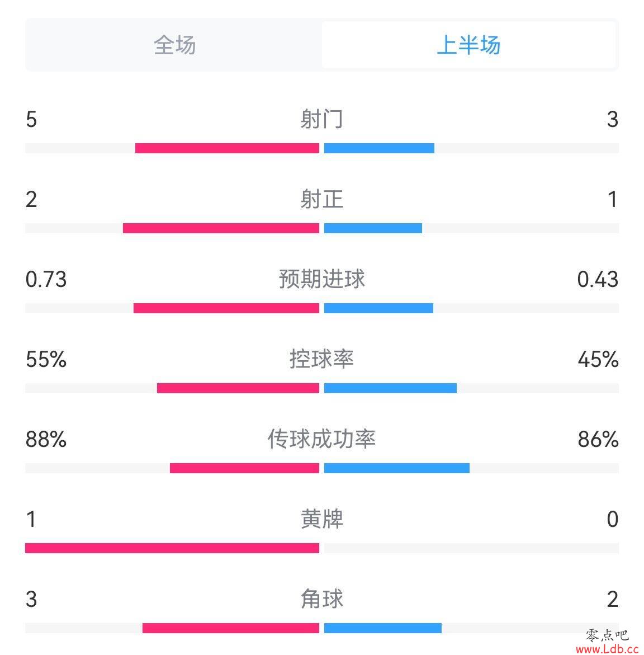644x655 pixels.
Task: Click the 角球 stat label
Action: click(322, 599)
